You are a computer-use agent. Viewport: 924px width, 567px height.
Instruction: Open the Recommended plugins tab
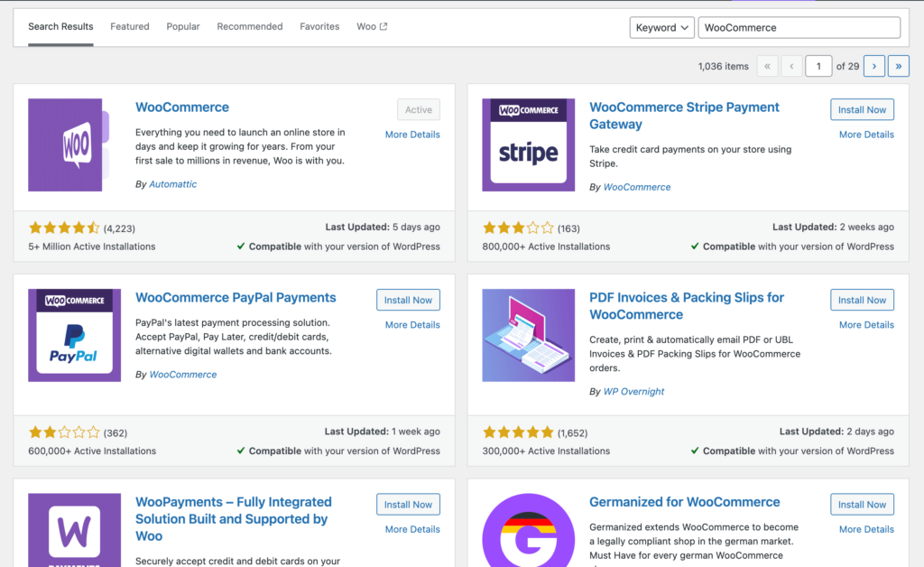(250, 26)
